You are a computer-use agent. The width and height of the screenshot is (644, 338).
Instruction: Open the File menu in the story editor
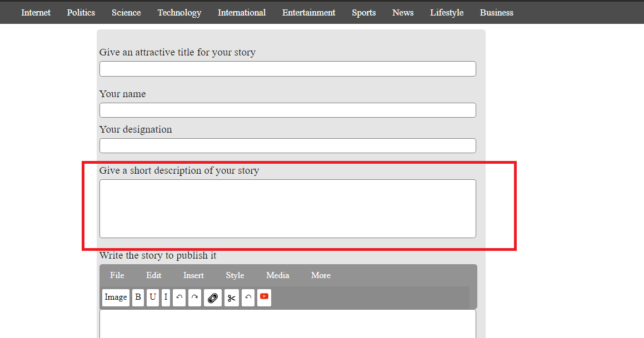117,275
